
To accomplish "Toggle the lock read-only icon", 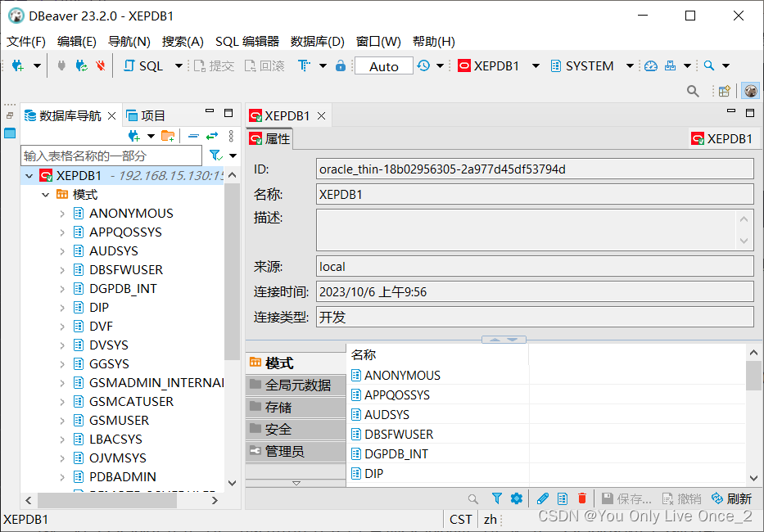I will coord(341,65).
